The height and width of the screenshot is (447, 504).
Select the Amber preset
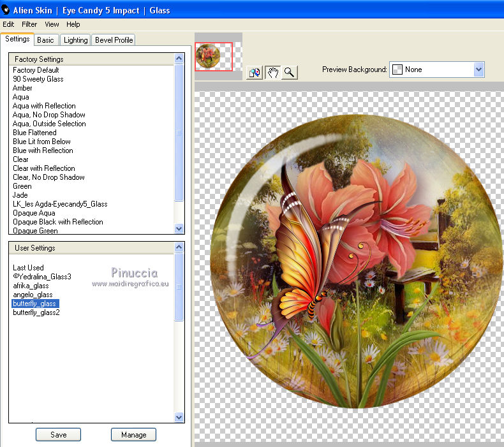pyautogui.click(x=22, y=88)
